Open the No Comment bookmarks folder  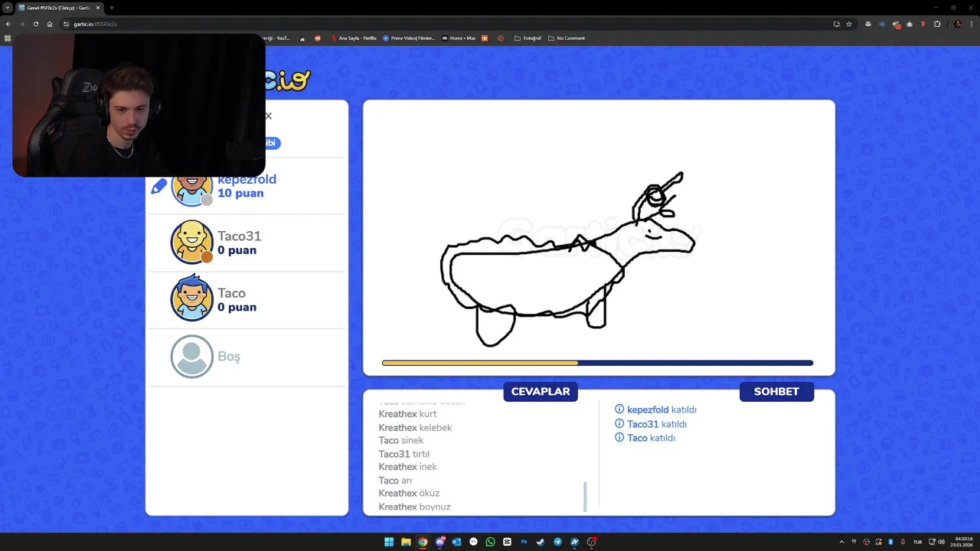point(567,38)
